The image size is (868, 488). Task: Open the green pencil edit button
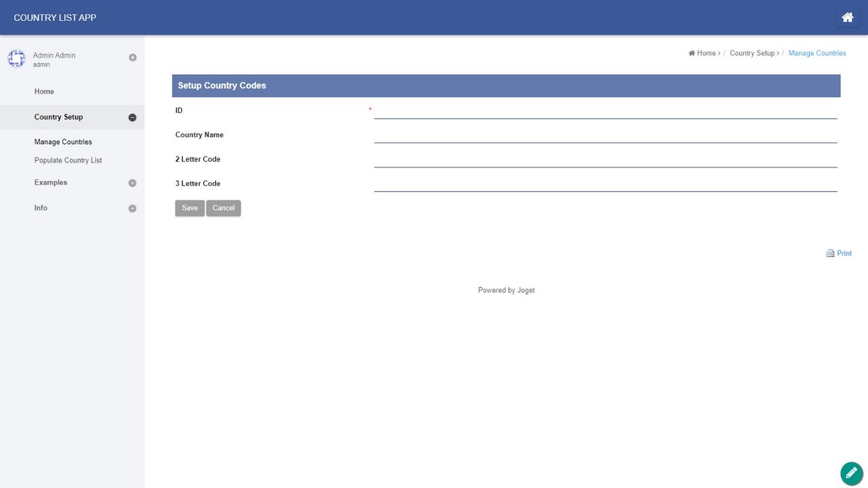852,473
